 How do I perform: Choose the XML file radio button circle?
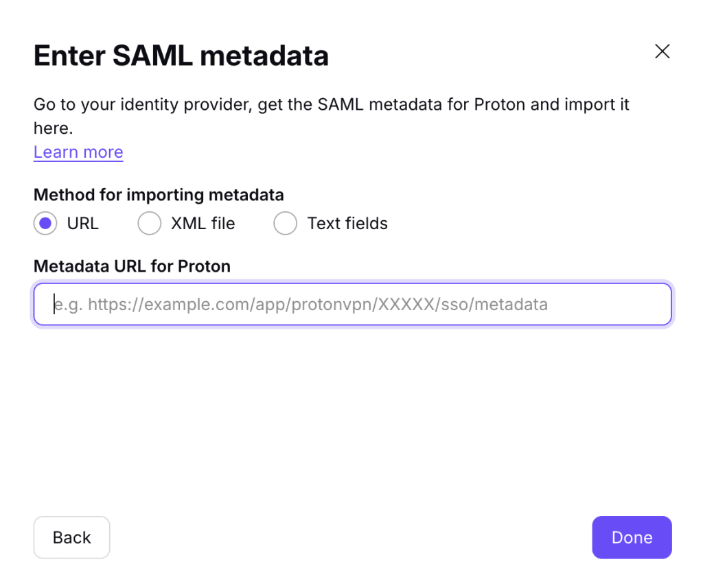tap(149, 224)
